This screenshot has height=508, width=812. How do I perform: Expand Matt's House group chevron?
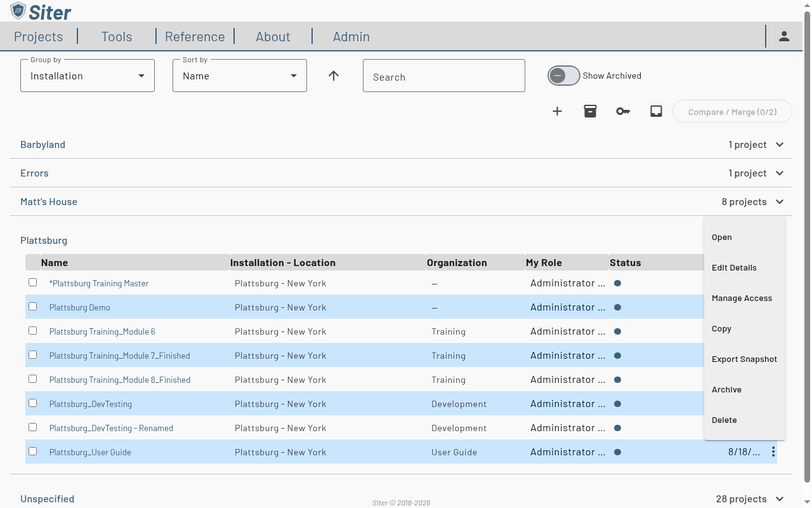coord(780,201)
